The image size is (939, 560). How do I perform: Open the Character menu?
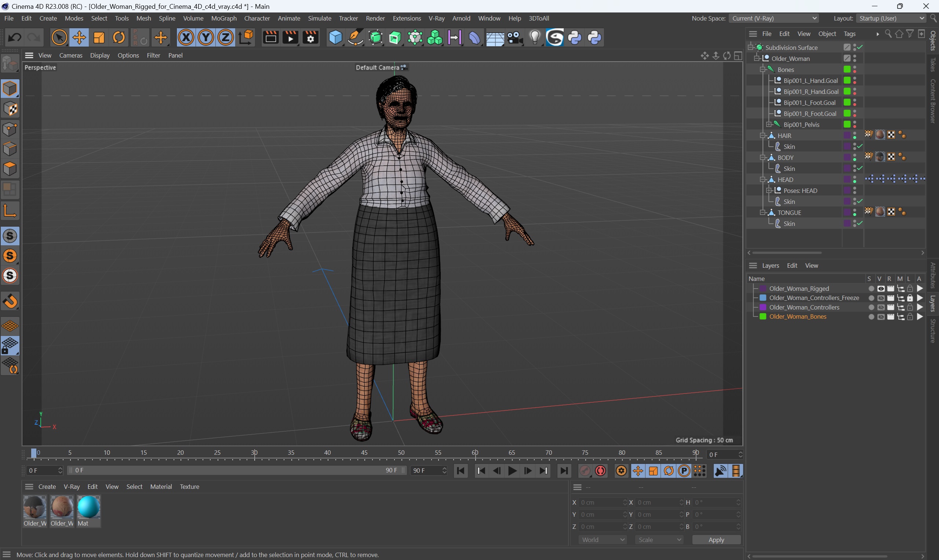(x=257, y=18)
